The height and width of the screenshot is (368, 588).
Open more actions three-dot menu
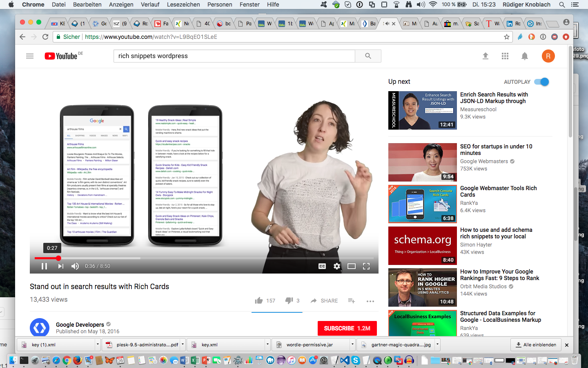click(x=370, y=301)
